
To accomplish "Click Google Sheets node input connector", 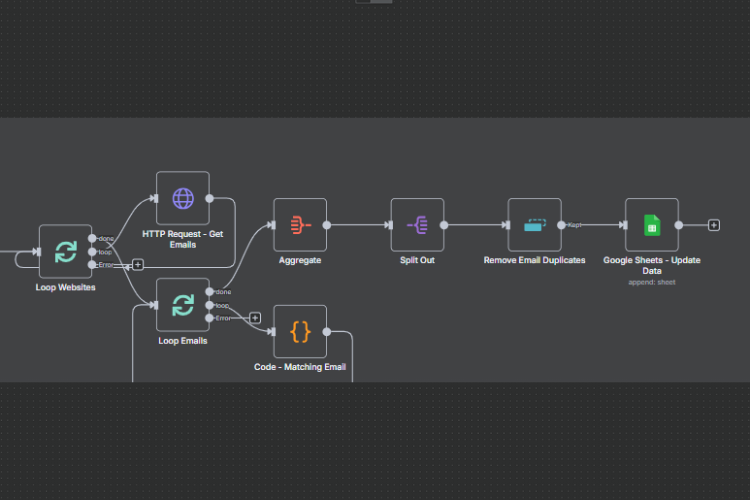I will pos(624,225).
